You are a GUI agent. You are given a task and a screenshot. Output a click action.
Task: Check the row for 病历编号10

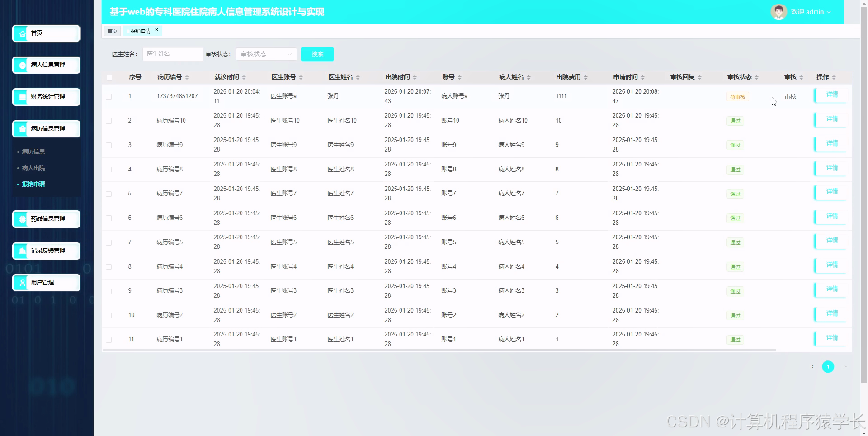(109, 121)
